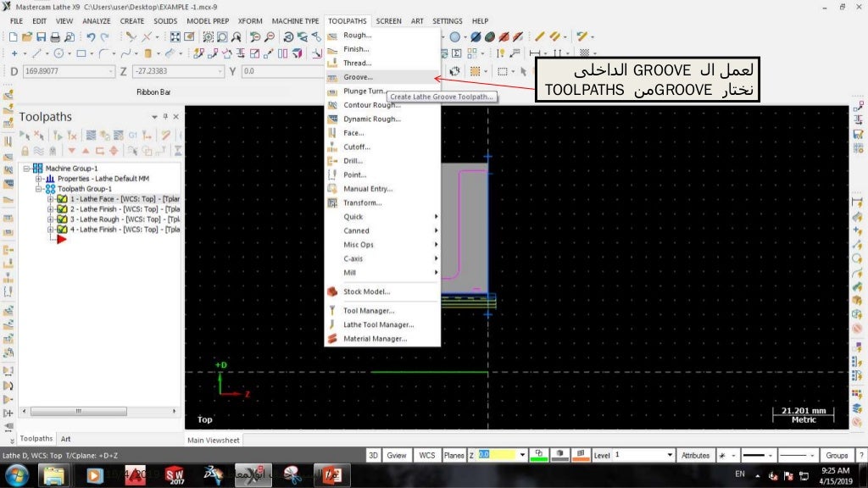Toggle the 4 - Lathe Finish operation checkmark
The width and height of the screenshot is (868, 488).
pyautogui.click(x=62, y=229)
